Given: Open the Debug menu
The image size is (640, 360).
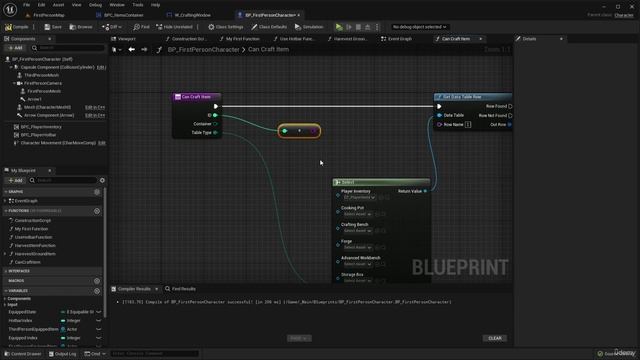Looking at the screenshot, I should coord(95,5).
